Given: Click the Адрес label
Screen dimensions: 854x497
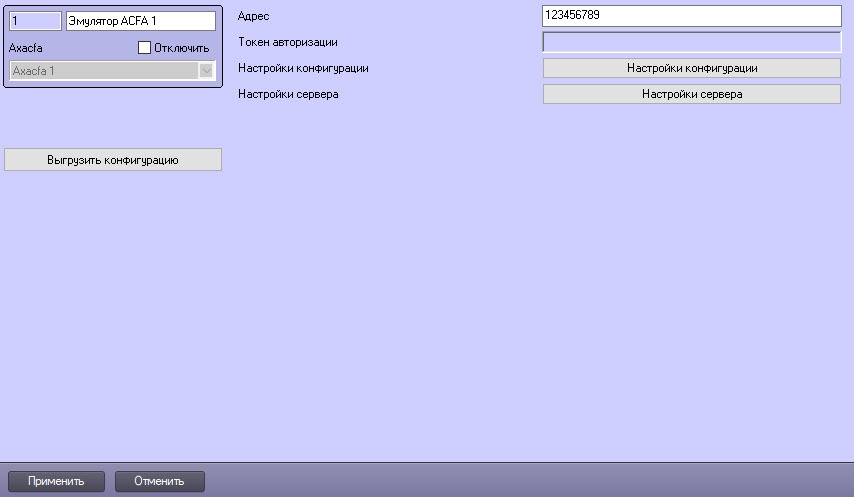Looking at the screenshot, I should point(254,16).
